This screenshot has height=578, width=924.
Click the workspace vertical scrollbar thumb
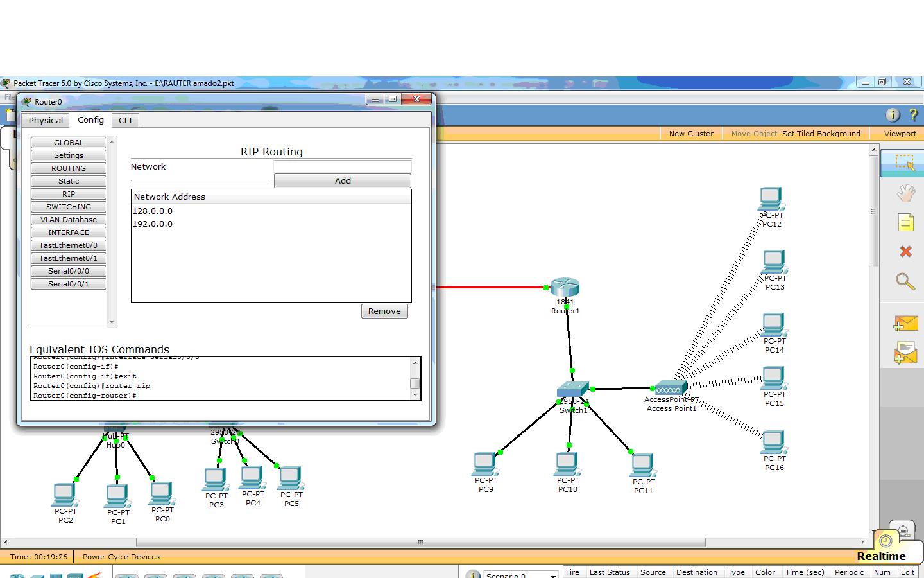pyautogui.click(x=873, y=211)
